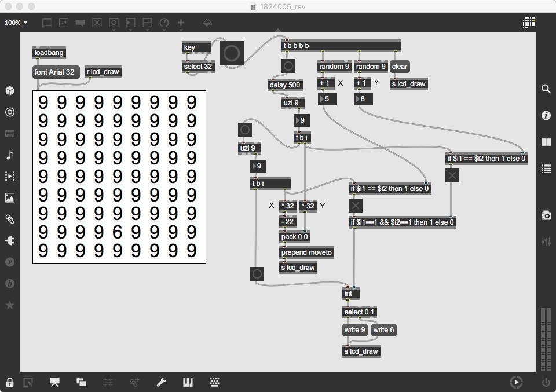
Task: Click the font Arial 32 message box
Action: (56, 72)
